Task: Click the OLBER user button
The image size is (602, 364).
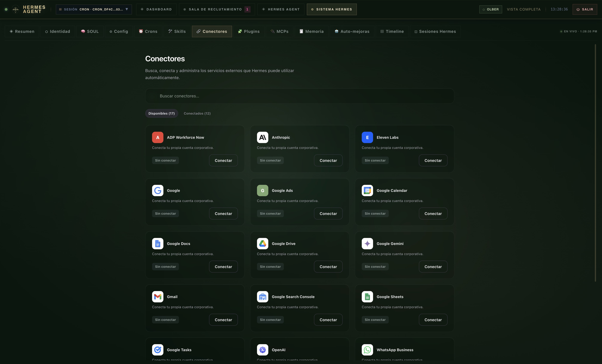Action: point(491,9)
